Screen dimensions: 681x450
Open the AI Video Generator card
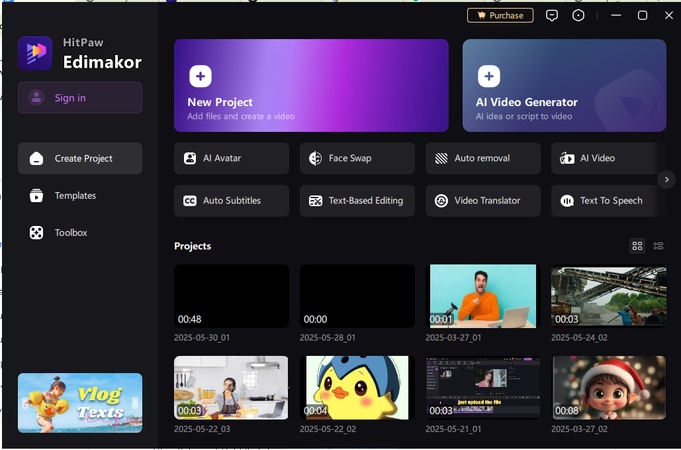coord(564,86)
